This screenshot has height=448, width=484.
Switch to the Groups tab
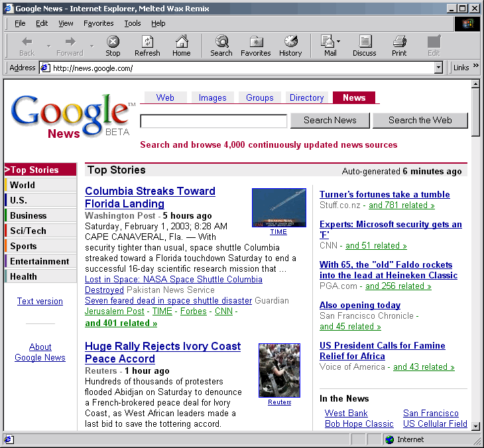pos(260,97)
